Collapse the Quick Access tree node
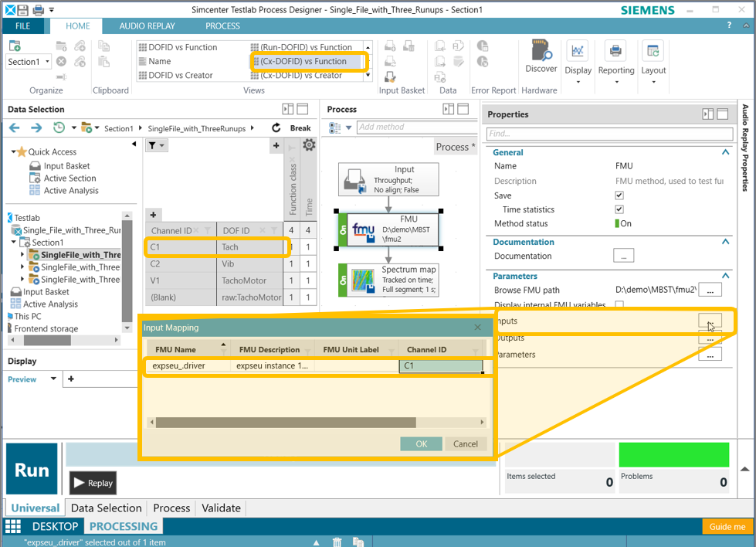756x547 pixels. [x=14, y=152]
